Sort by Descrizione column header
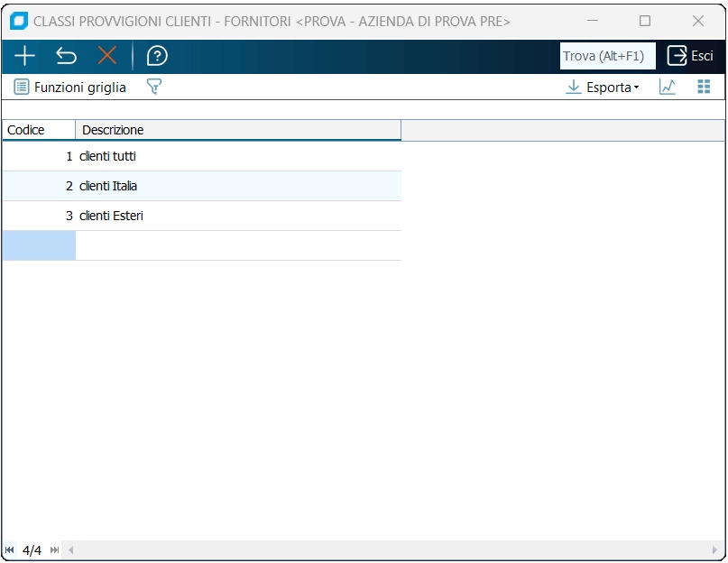Image resolution: width=728 pixels, height=563 pixels. click(238, 130)
